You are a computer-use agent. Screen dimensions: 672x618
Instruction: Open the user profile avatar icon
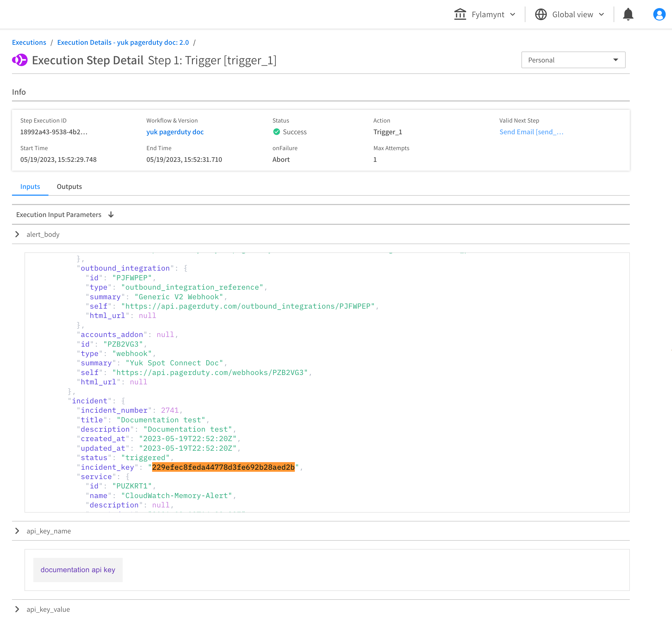(659, 14)
